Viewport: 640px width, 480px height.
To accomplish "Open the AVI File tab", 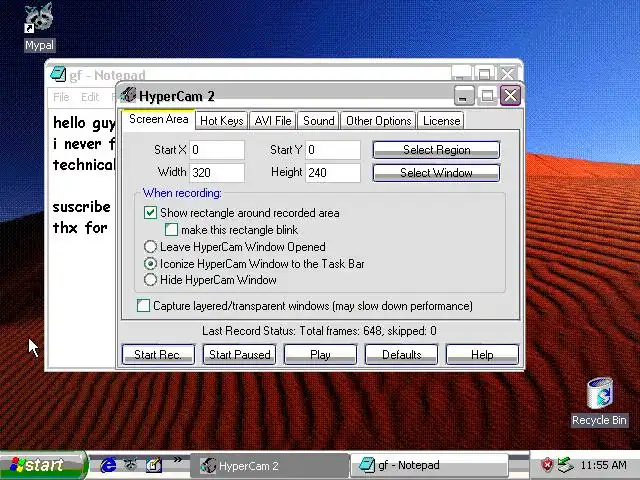I will [x=273, y=121].
